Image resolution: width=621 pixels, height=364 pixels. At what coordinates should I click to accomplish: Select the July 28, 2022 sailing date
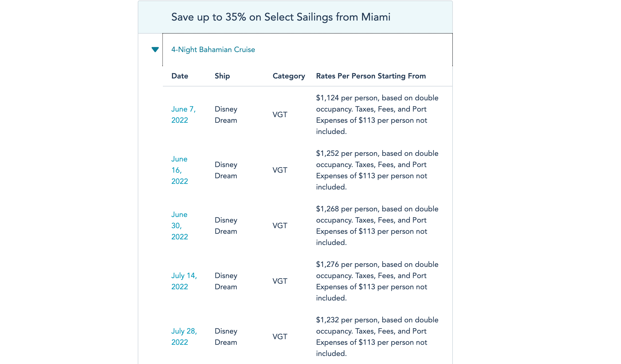coord(184,337)
